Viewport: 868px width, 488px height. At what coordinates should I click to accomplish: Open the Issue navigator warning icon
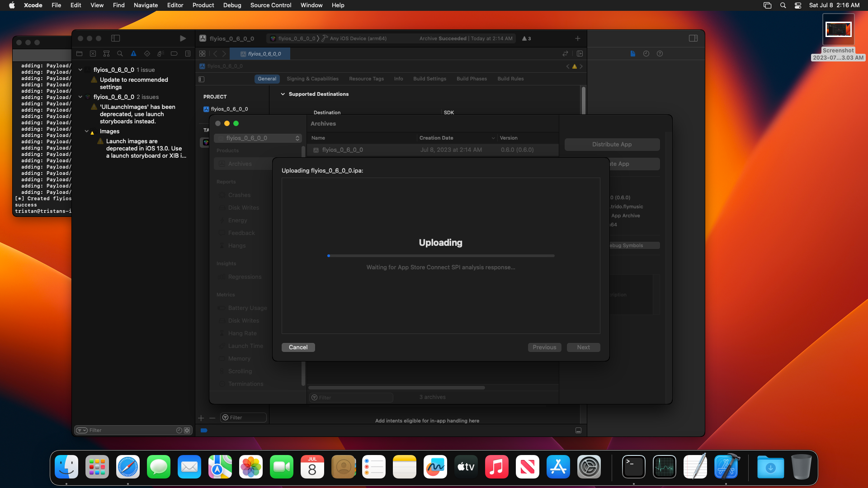tap(133, 53)
